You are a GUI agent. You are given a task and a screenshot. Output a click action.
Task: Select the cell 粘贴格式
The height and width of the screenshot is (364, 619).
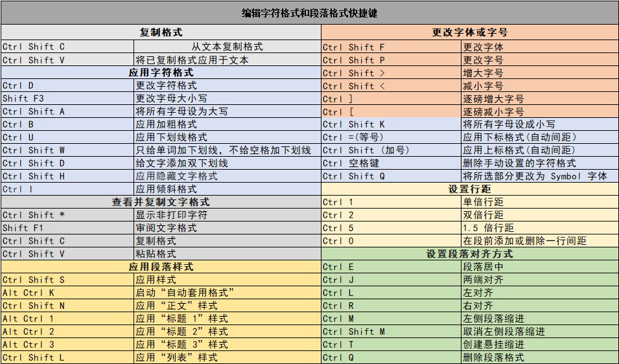click(x=228, y=254)
